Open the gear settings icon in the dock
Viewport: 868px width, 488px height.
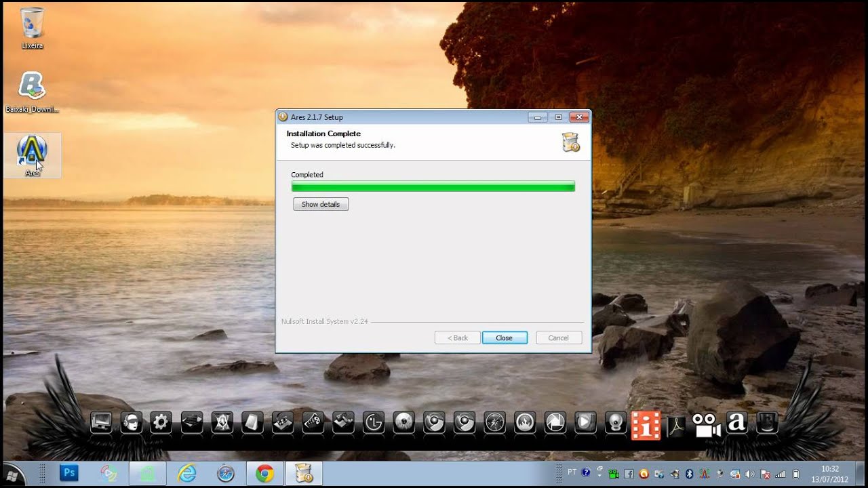[161, 423]
